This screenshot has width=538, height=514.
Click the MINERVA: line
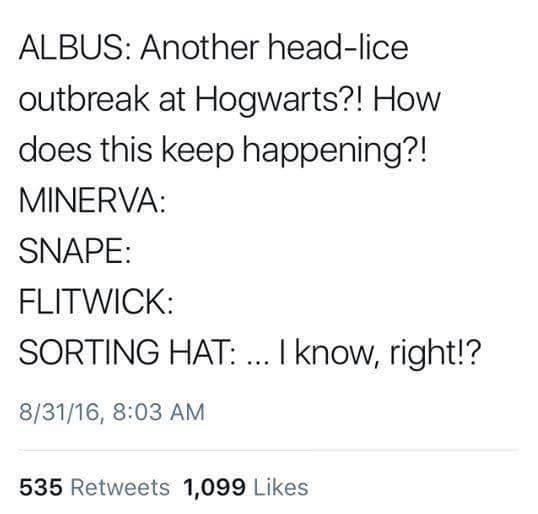click(x=92, y=201)
